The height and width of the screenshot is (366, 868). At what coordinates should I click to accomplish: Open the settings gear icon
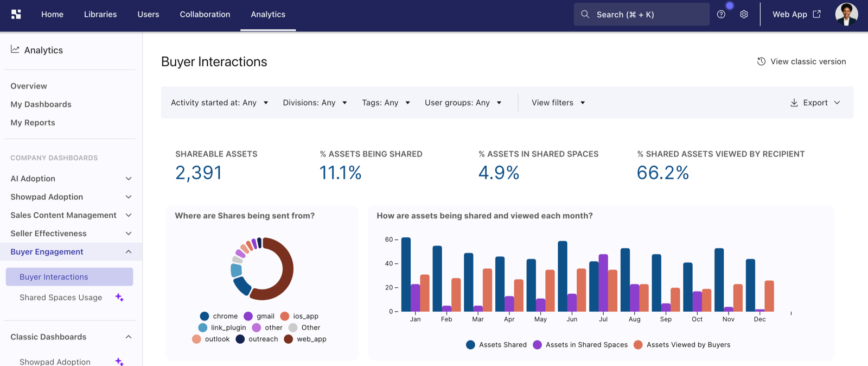point(744,14)
